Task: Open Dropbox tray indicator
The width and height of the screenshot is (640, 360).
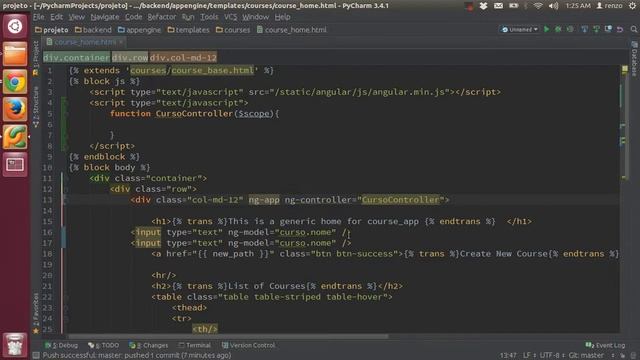Action: 483,6
